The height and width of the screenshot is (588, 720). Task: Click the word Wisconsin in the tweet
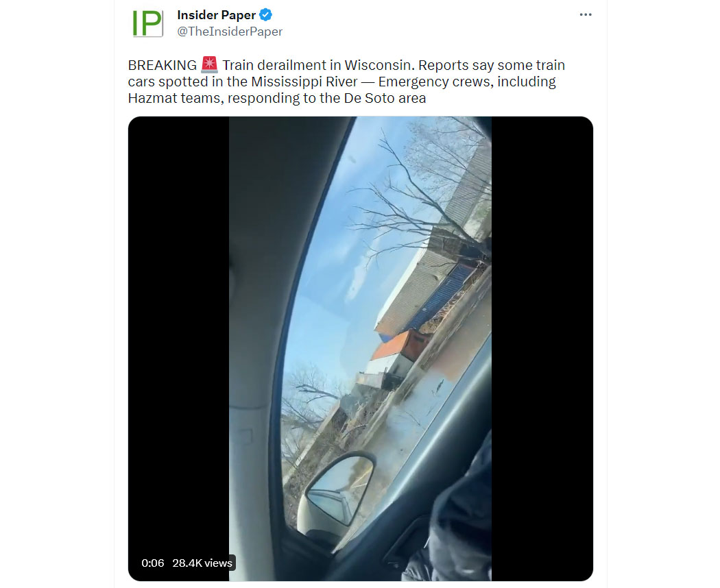[x=377, y=65]
